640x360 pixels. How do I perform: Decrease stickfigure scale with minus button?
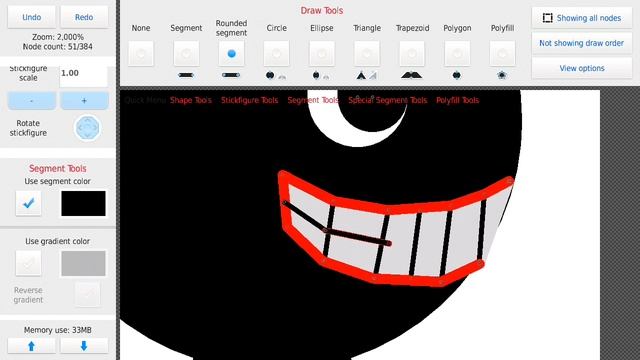(x=31, y=100)
